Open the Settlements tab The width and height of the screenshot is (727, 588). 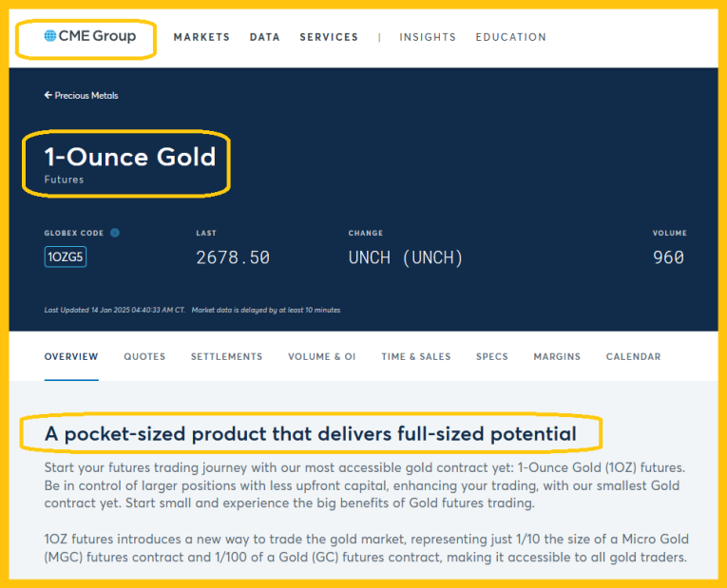(x=226, y=357)
